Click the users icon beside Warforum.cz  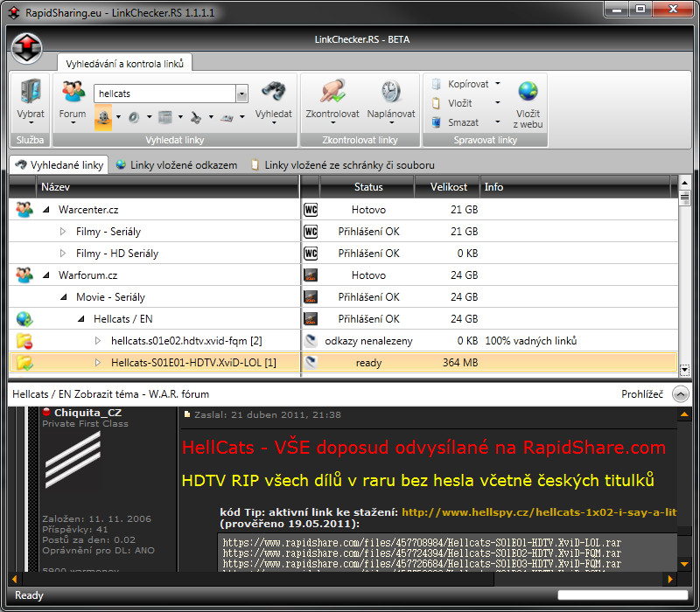tap(24, 275)
